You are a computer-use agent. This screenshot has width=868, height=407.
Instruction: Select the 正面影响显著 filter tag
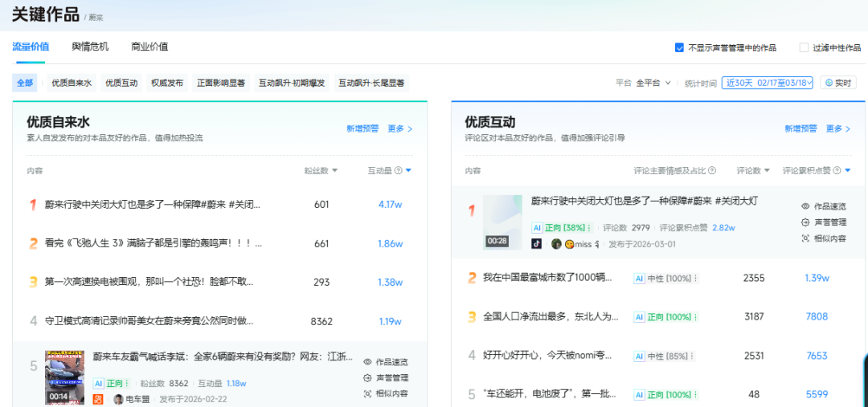(x=221, y=83)
